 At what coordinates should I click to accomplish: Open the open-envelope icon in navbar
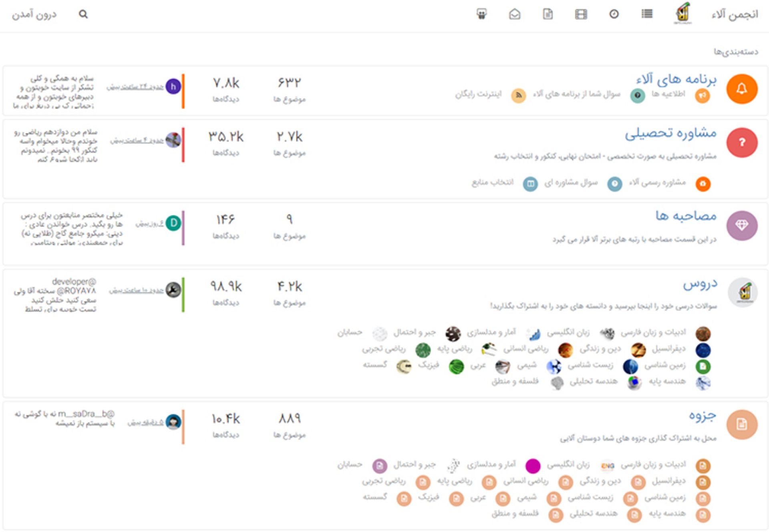point(515,14)
